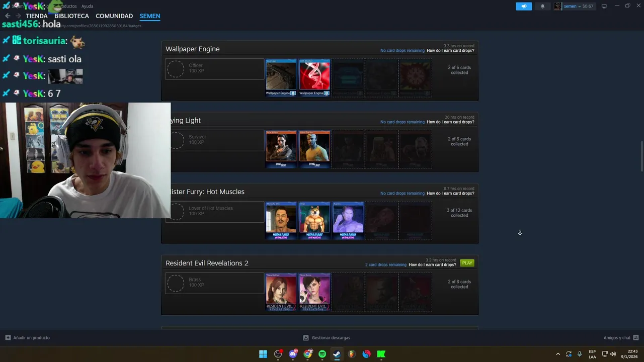The image size is (644, 362).
Task: Open Claire Redfield Resident Evil card
Action: (281, 292)
